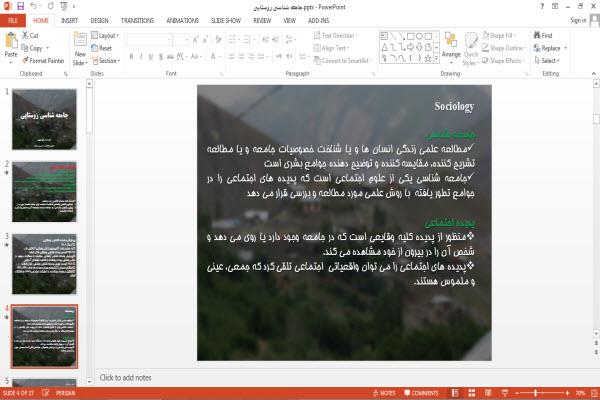Open font name combo box

tap(149, 39)
